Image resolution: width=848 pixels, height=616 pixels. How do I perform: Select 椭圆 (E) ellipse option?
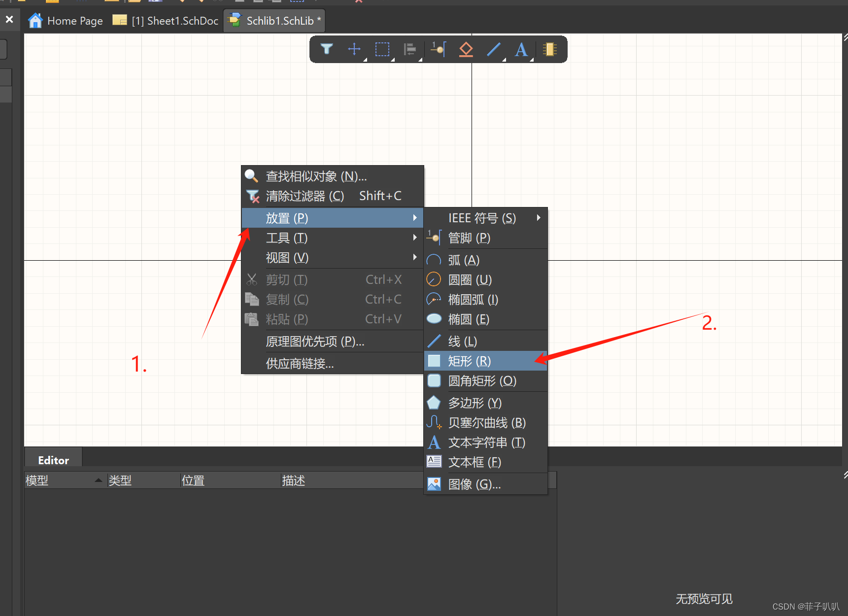point(486,319)
